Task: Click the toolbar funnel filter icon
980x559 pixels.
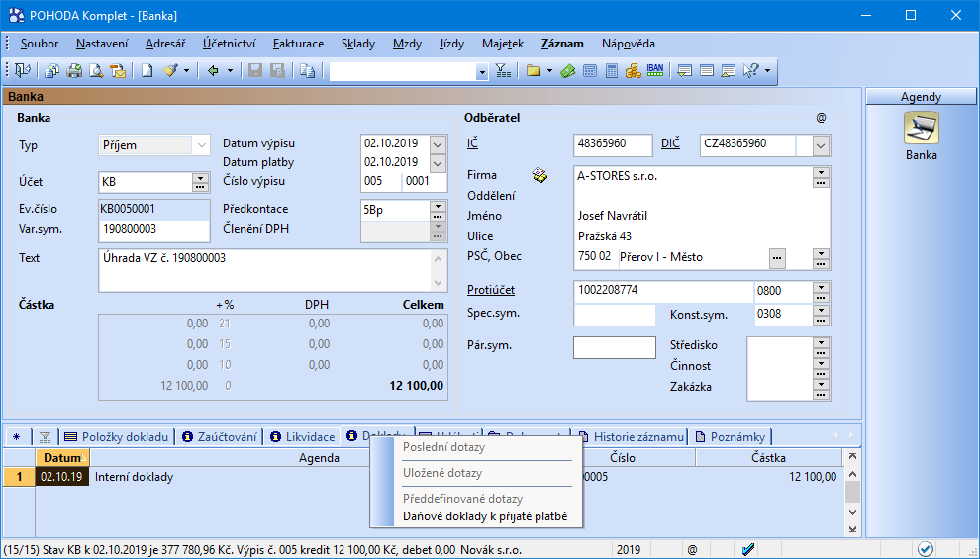Action: (x=503, y=70)
